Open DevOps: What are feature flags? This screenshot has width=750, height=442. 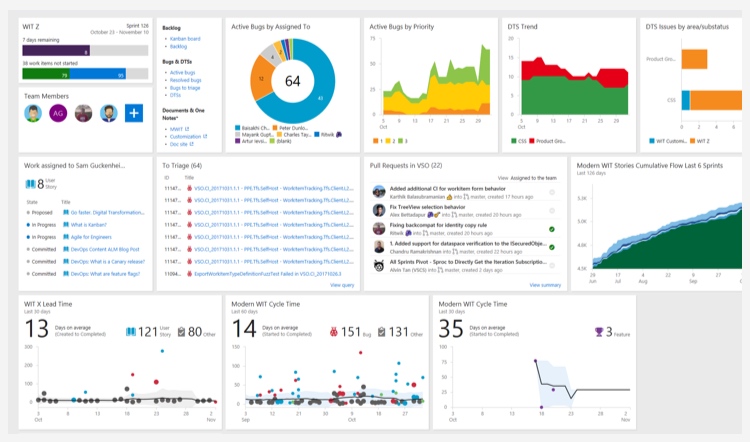105,274
